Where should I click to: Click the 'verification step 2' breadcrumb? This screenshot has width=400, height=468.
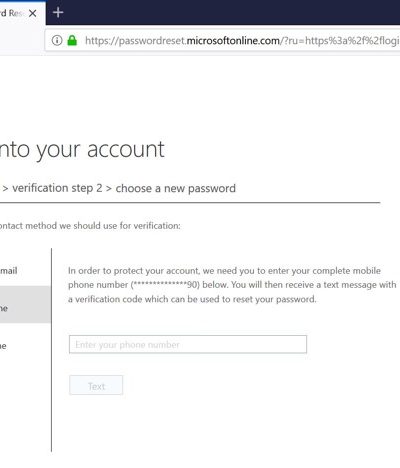(x=57, y=188)
